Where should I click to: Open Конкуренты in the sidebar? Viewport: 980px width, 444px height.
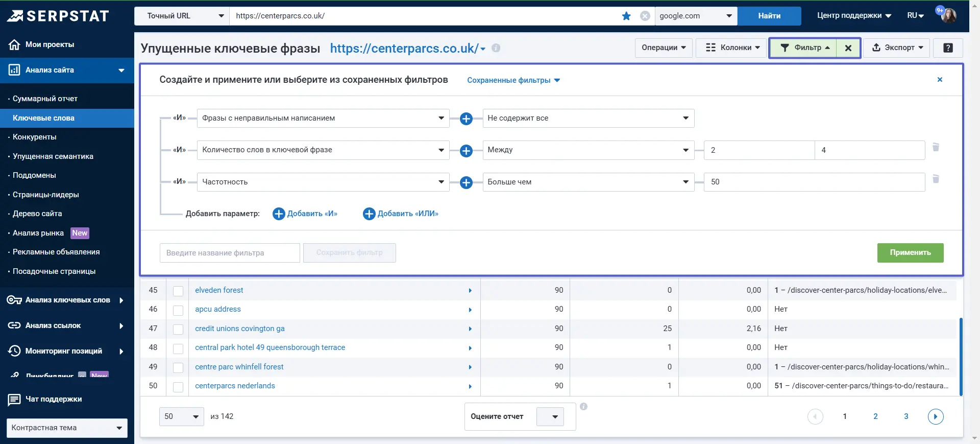click(35, 137)
